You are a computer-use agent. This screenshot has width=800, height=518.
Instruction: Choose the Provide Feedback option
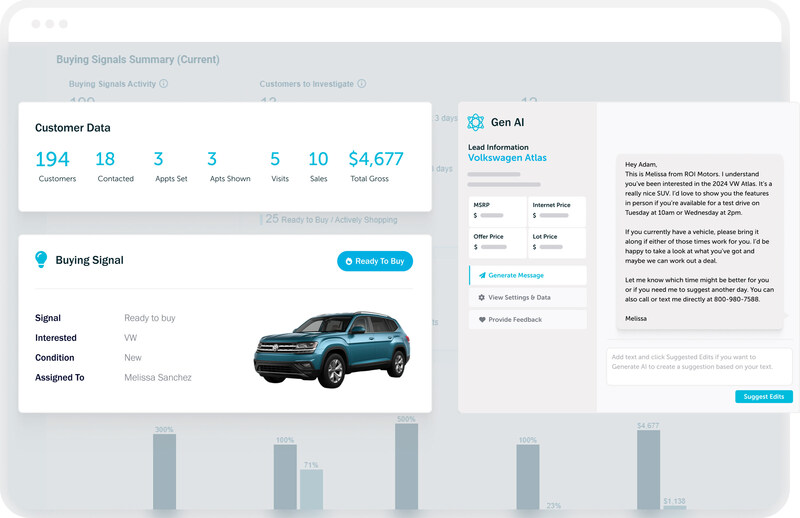coord(527,320)
